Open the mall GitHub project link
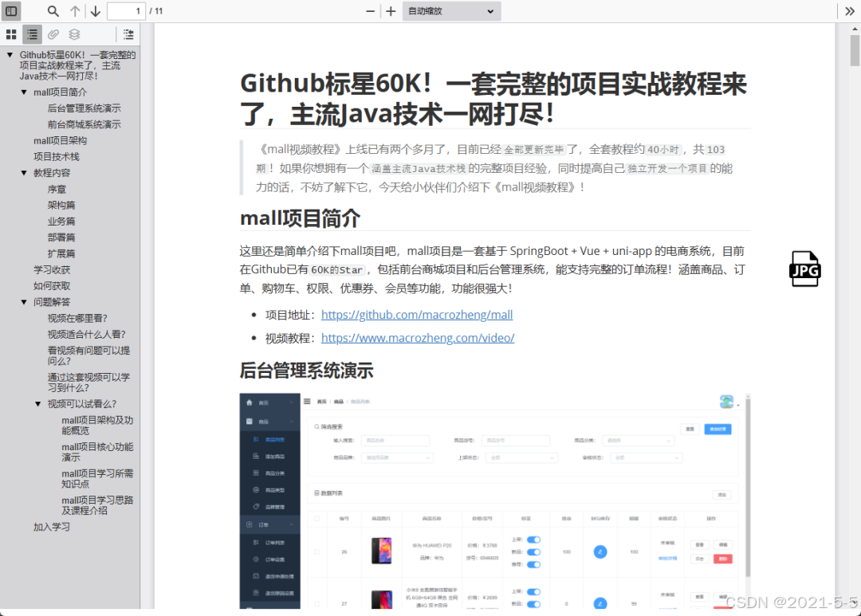Image resolution: width=861 pixels, height=616 pixels. coord(416,315)
